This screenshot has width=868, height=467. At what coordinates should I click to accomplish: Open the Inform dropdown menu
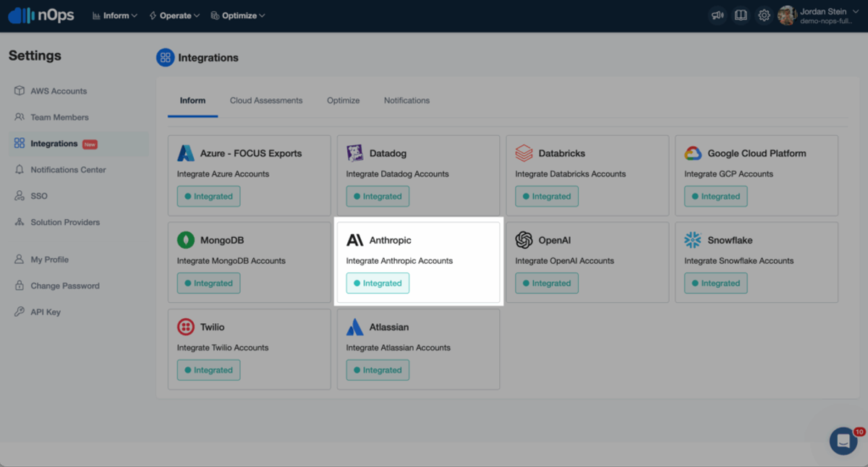click(114, 15)
